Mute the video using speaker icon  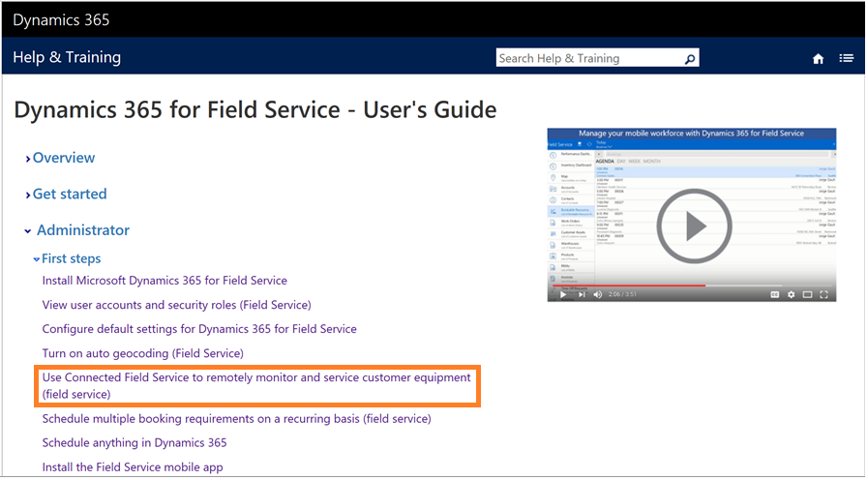[x=598, y=293]
